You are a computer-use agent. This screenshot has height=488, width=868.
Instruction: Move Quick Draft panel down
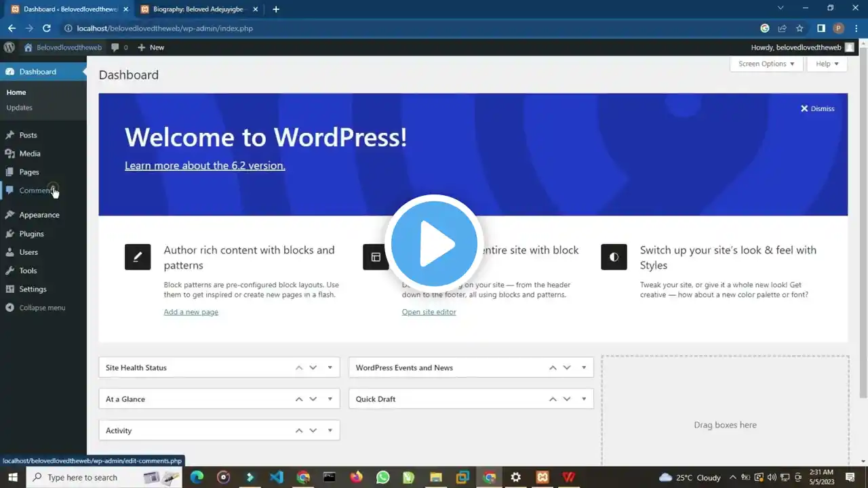567,399
